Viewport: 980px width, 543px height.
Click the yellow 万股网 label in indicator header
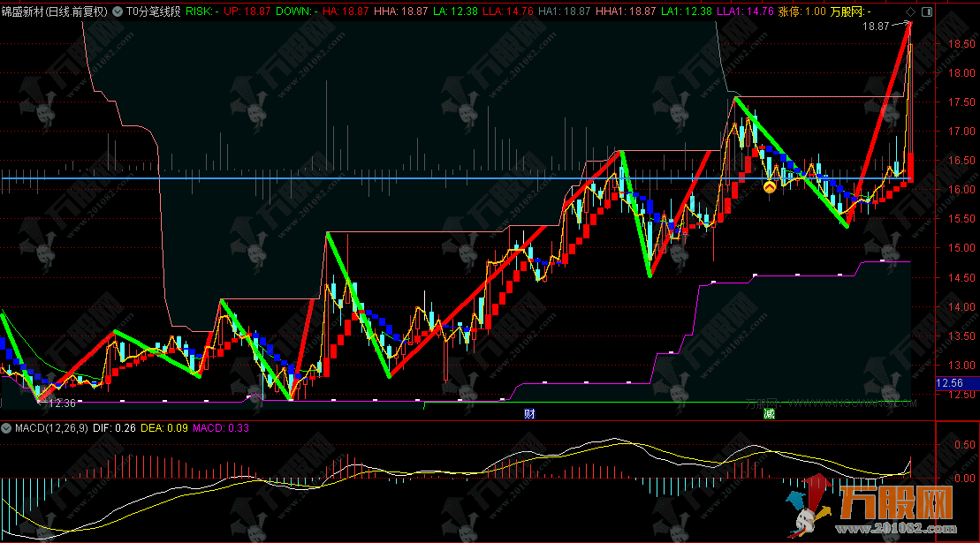click(848, 12)
